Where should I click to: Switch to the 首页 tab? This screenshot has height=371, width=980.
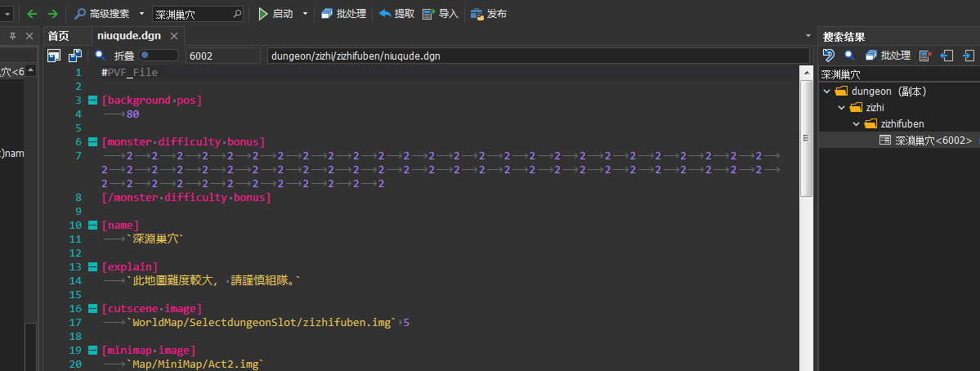[x=58, y=36]
